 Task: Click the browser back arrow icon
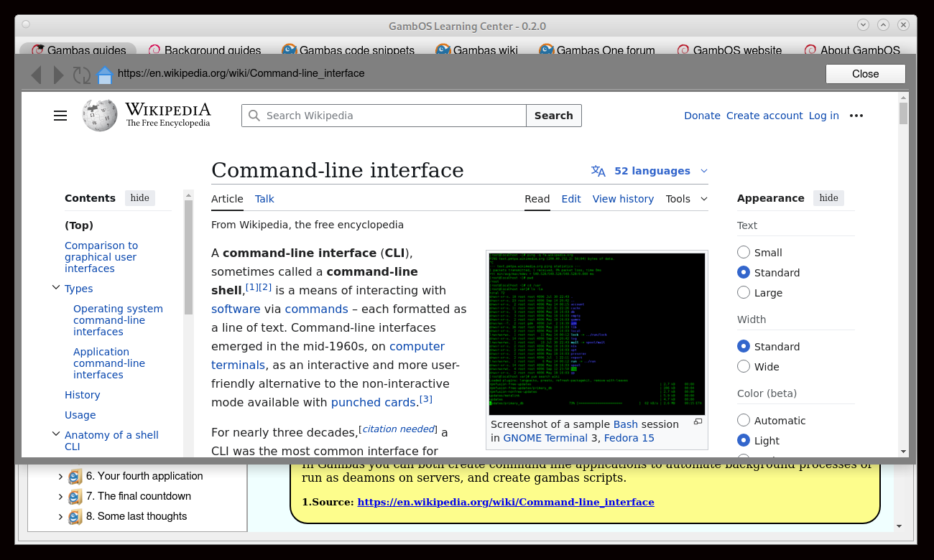36,74
